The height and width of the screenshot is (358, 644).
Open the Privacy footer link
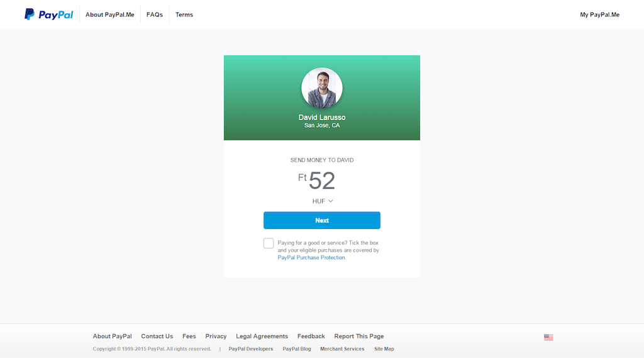216,336
